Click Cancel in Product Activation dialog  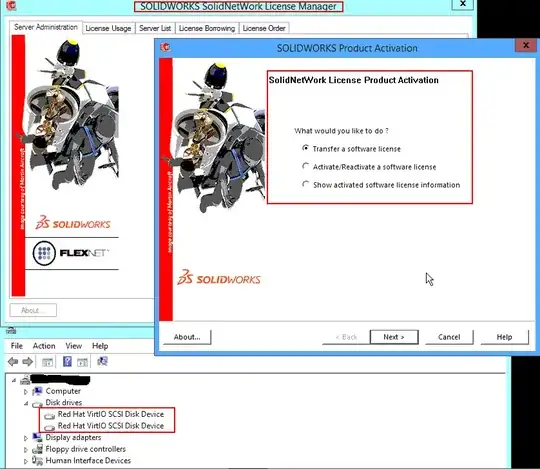[x=449, y=337]
